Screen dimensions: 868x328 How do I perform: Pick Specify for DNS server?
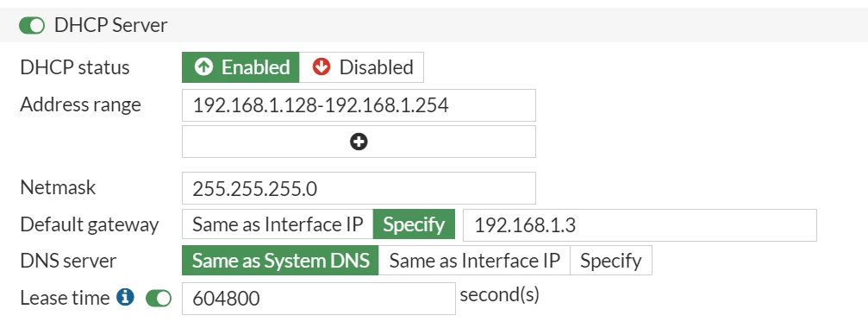[611, 261]
